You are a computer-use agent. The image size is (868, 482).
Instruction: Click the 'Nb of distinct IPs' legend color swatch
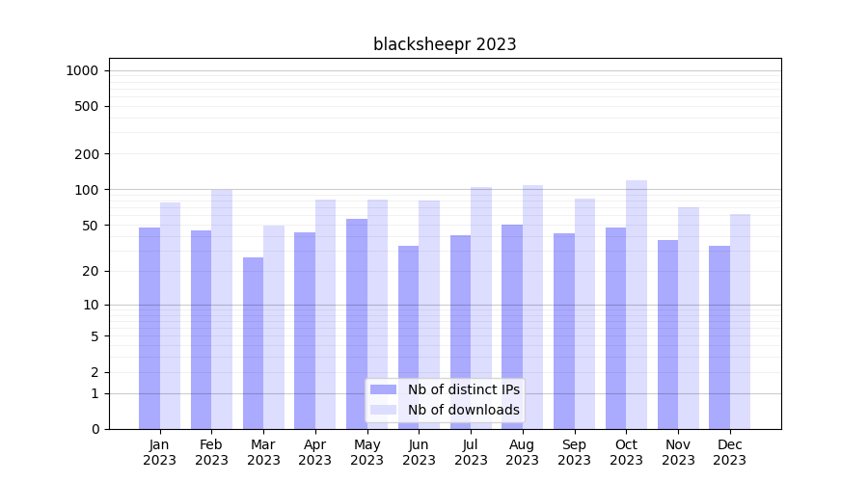tap(383, 389)
